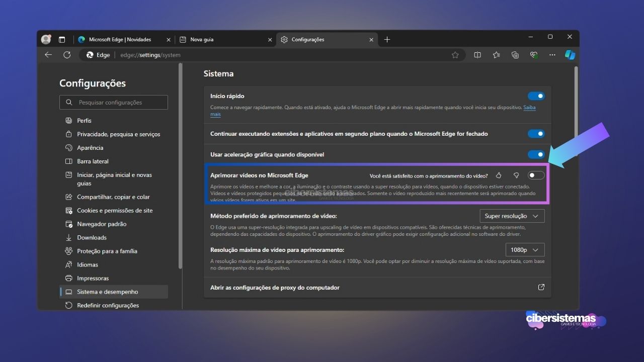Reload the page with the refresh icon
The width and height of the screenshot is (644, 362).
point(67,55)
